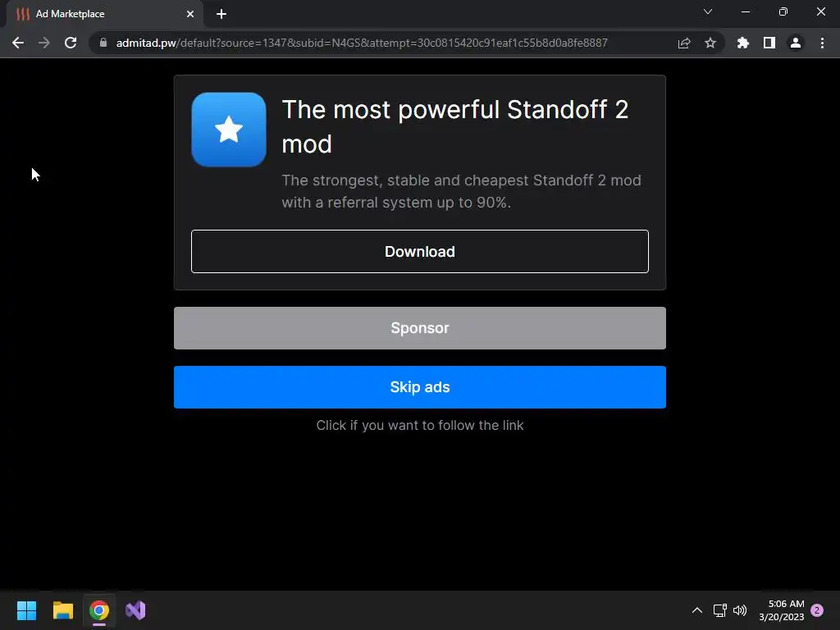Open Visual Studio from taskbar
The width and height of the screenshot is (840, 630).
pos(135,610)
